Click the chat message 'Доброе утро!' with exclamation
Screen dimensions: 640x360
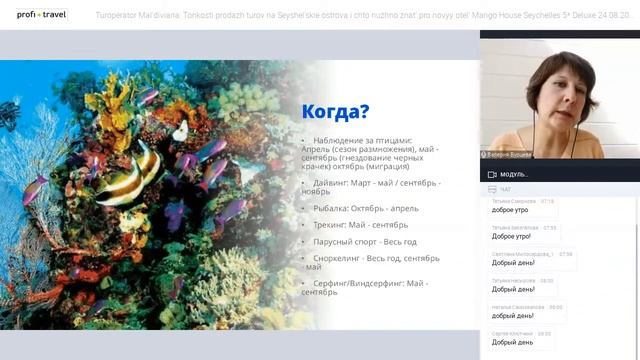click(x=511, y=236)
